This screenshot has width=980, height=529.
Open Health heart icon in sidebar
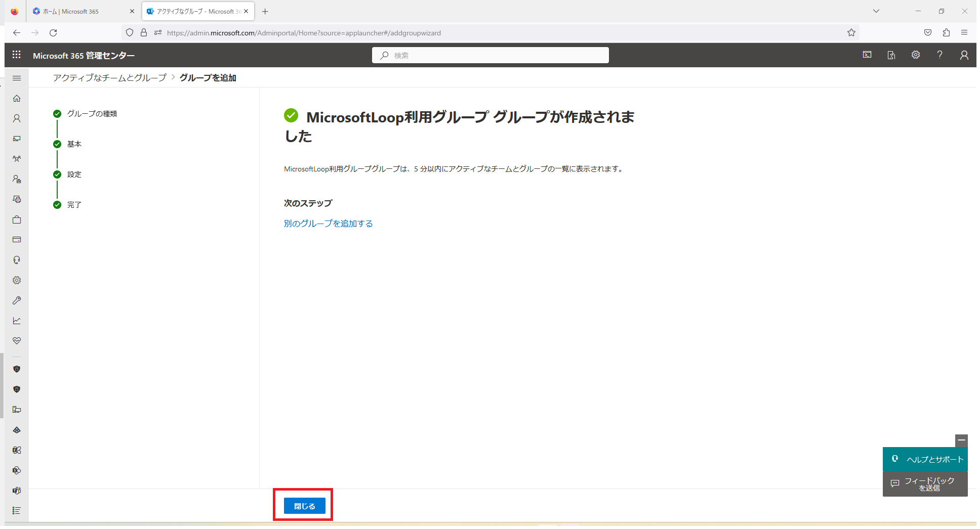(x=17, y=341)
